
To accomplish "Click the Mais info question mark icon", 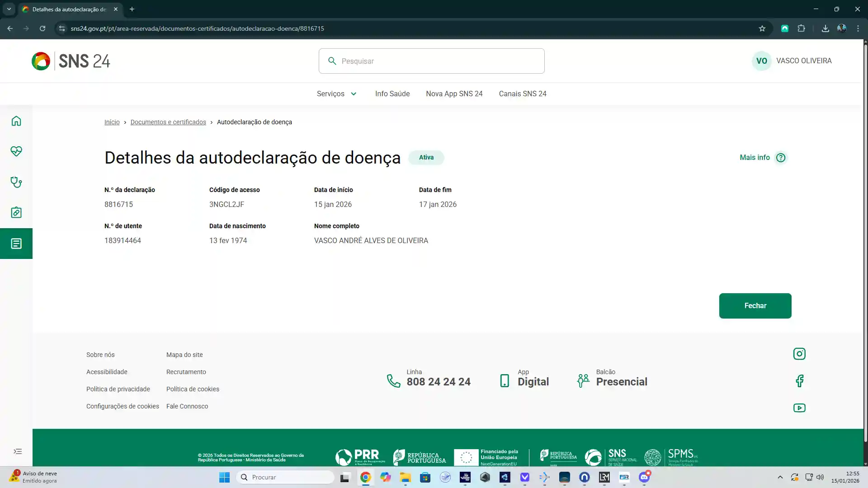I will tap(781, 158).
